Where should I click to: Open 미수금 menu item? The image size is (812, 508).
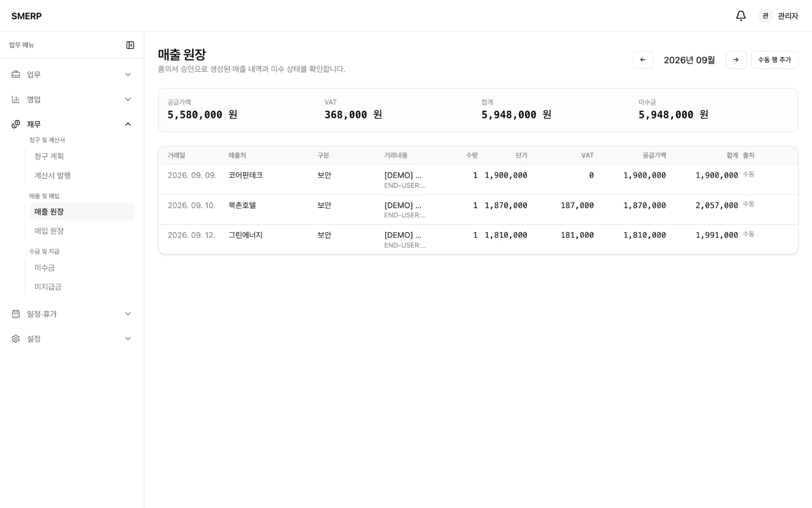click(x=82, y=268)
